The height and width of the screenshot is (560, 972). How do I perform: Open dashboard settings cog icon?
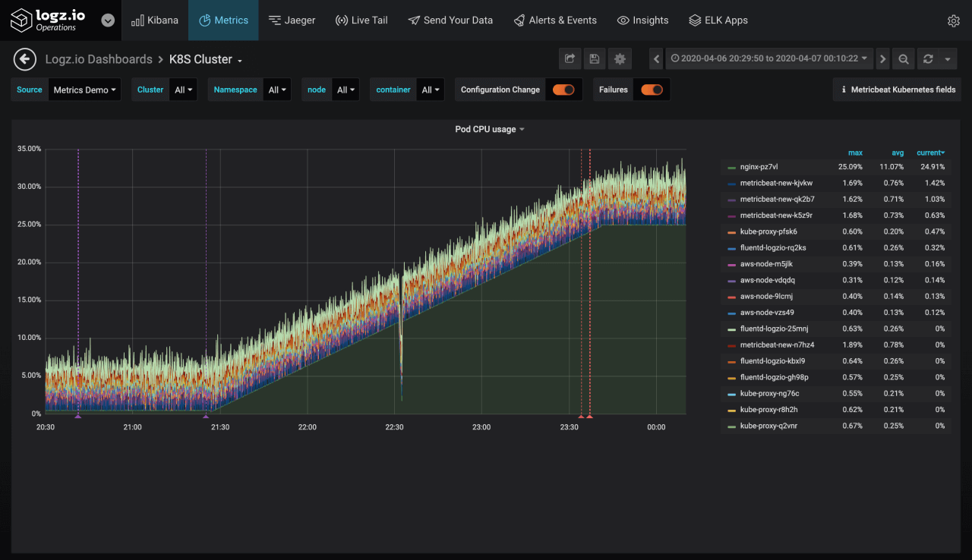click(620, 59)
